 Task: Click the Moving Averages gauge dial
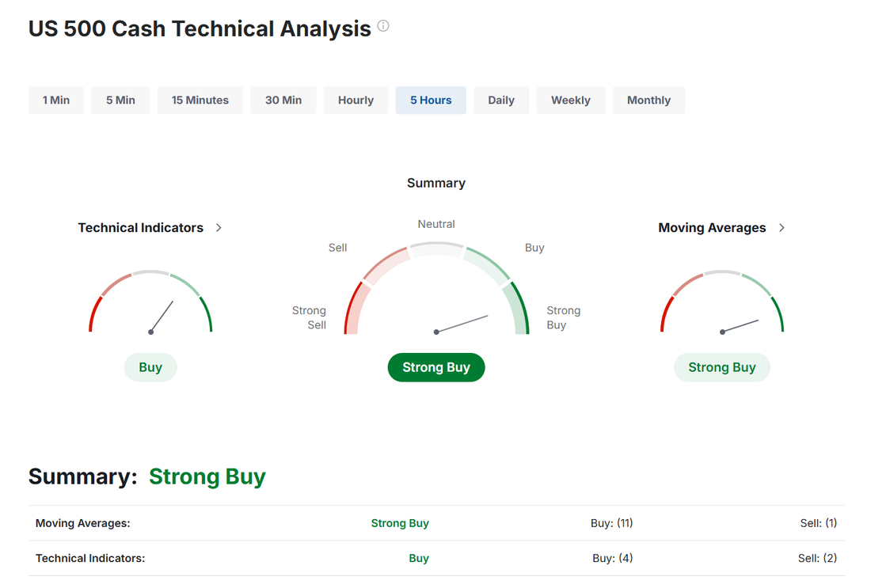[x=722, y=302]
